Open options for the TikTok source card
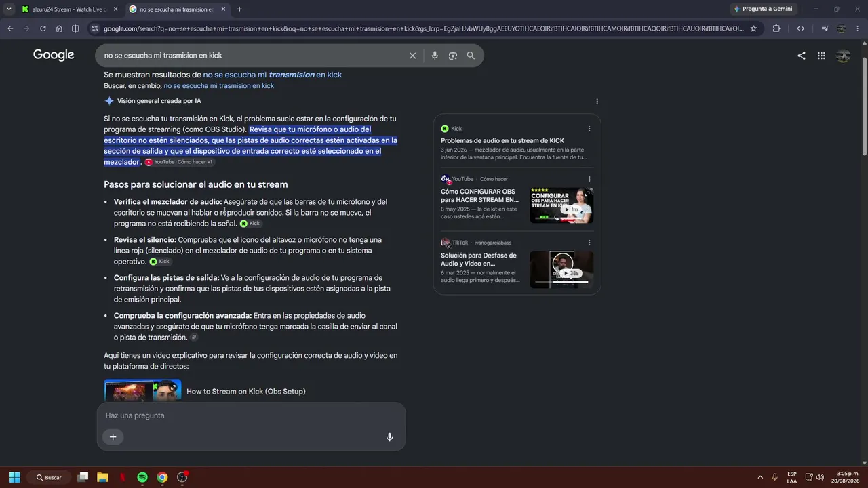 click(x=589, y=243)
